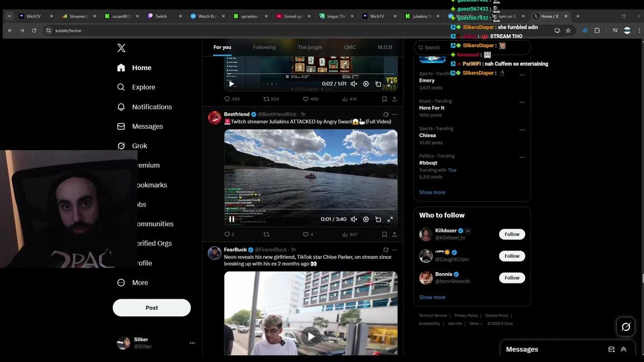644x362 pixels.
Task: Open Notifications in the left sidebar
Action: point(144,107)
